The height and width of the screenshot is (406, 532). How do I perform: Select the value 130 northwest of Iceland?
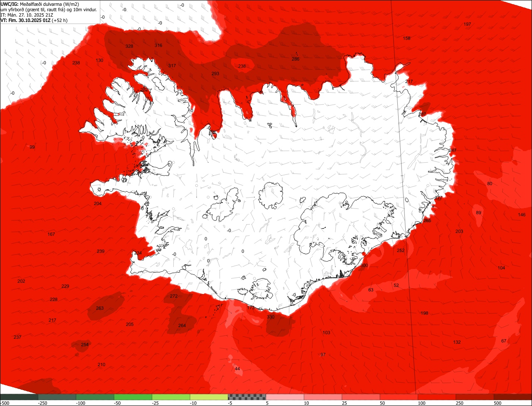pyautogui.click(x=99, y=60)
